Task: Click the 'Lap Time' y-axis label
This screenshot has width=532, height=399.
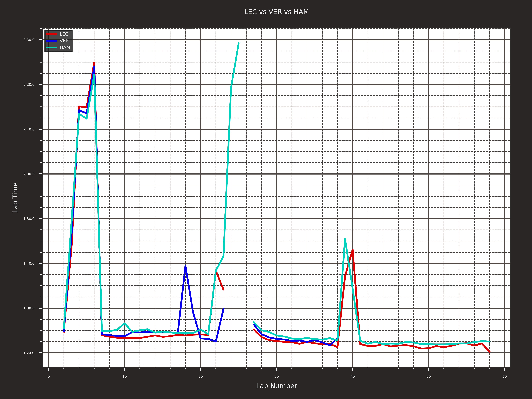Action: pos(15,197)
